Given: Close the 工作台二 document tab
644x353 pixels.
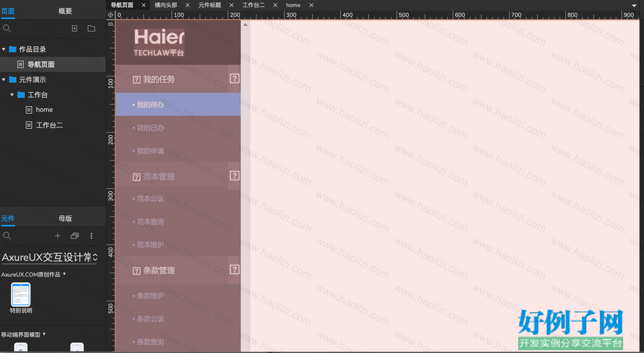Looking at the screenshot, I should tap(275, 5).
